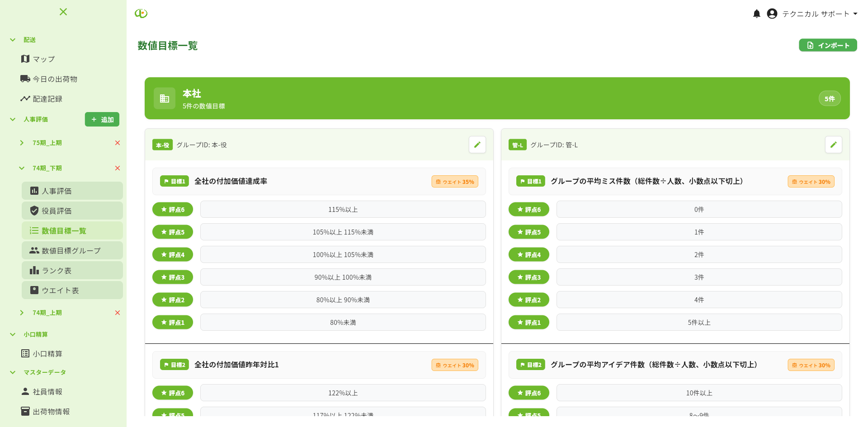This screenshot has height=427, width=868.
Task: Select the マップ icon in the sidebar
Action: (x=25, y=59)
